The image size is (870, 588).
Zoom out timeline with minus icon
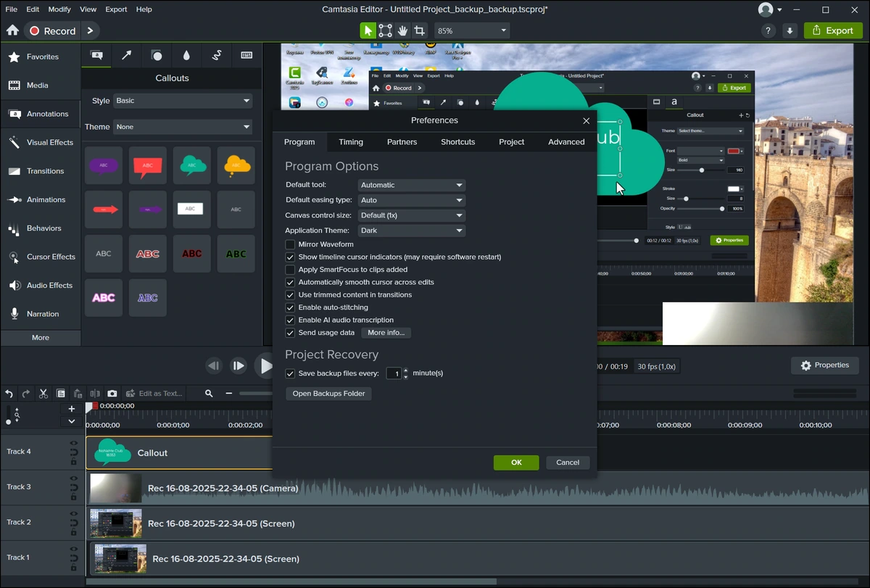click(x=229, y=394)
